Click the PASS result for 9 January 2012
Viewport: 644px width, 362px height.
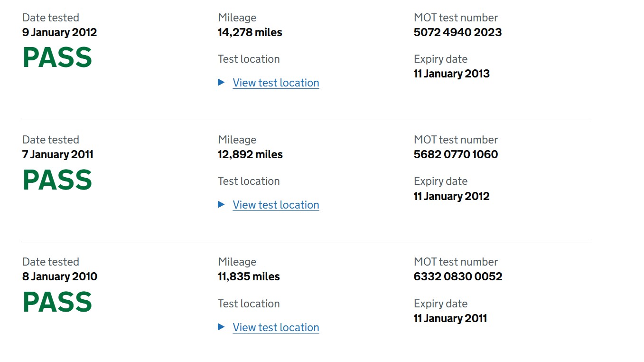coord(57,57)
